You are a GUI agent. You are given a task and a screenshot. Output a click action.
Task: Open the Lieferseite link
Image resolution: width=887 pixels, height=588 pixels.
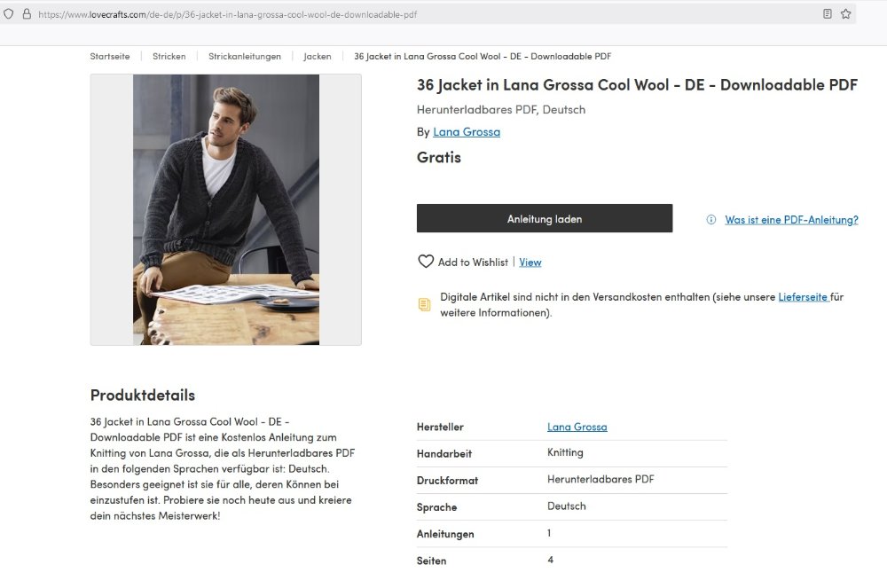pos(804,297)
